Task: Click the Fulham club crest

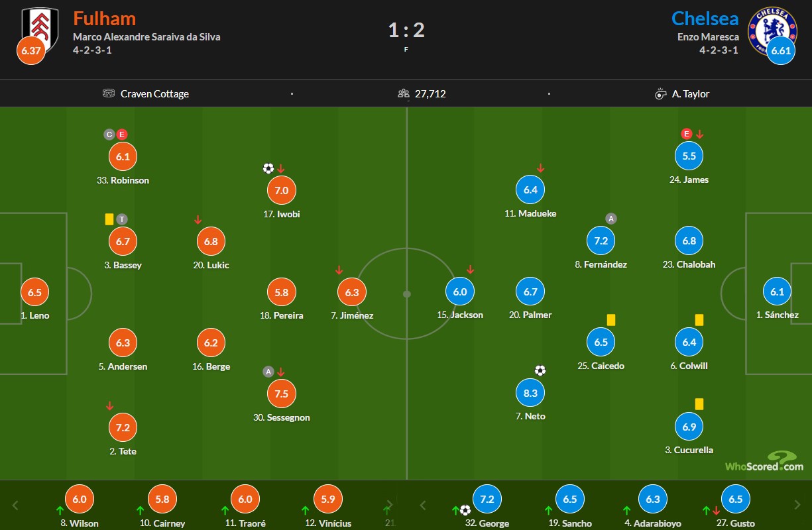Action: pos(41,25)
